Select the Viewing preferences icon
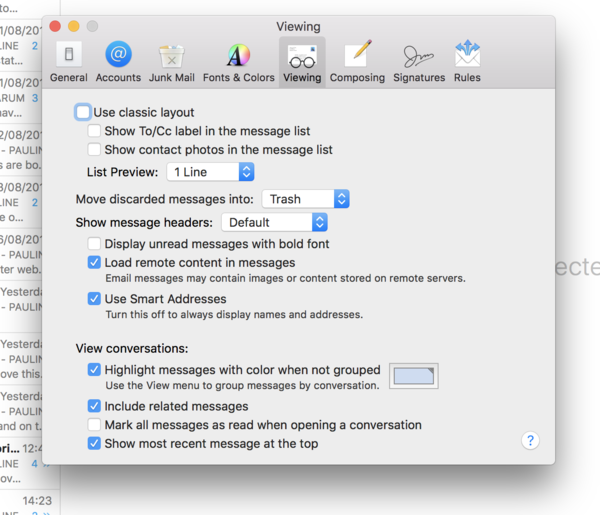This screenshot has width=600, height=515. click(302, 62)
